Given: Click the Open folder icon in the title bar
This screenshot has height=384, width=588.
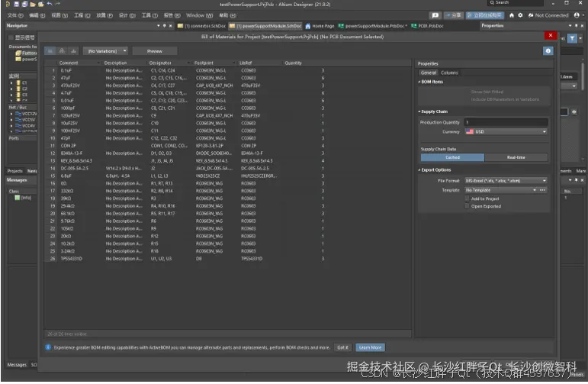Looking at the screenshot, I should tap(33, 4).
